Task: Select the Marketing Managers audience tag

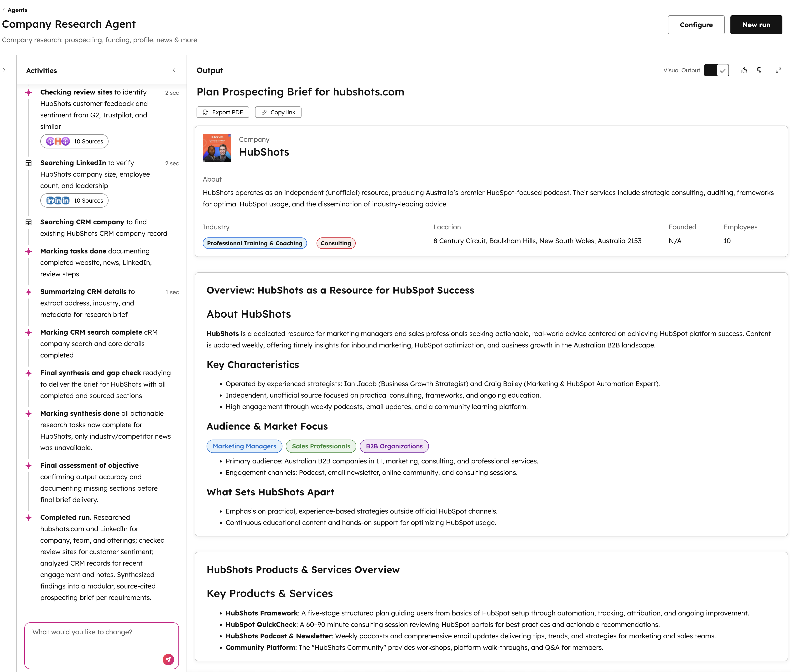Action: (244, 446)
